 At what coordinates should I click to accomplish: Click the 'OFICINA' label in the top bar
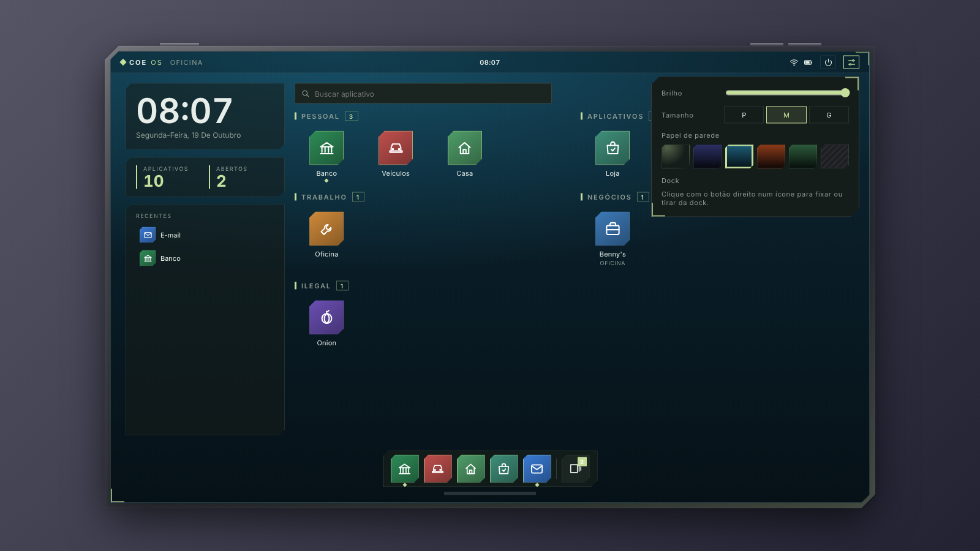pos(186,62)
